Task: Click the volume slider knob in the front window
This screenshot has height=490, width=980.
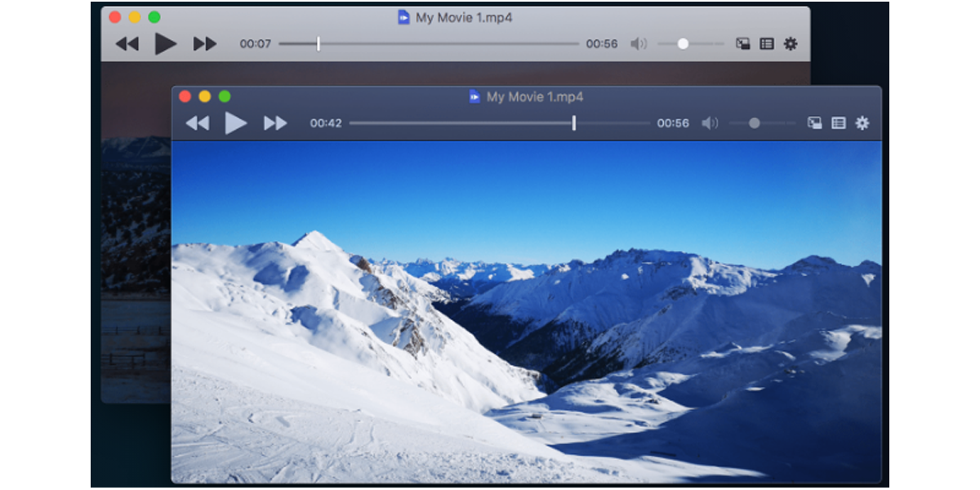Action: (755, 123)
